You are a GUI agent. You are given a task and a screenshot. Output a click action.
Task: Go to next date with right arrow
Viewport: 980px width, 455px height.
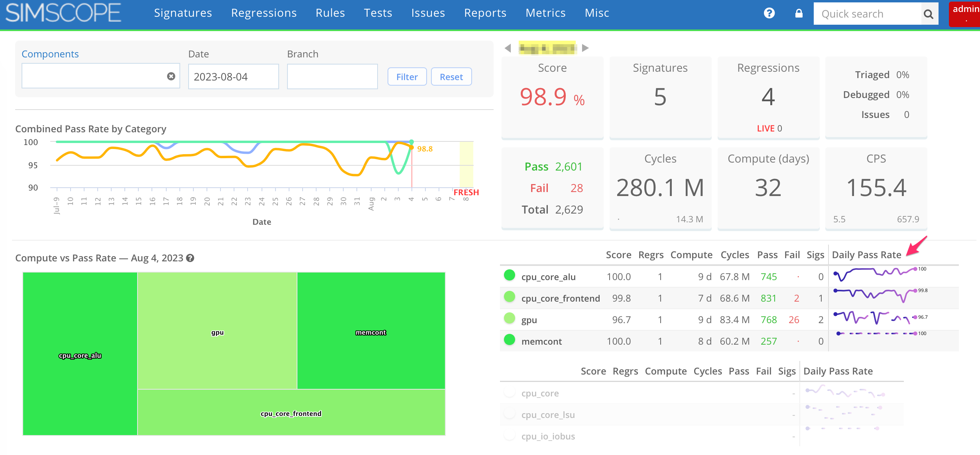[585, 48]
